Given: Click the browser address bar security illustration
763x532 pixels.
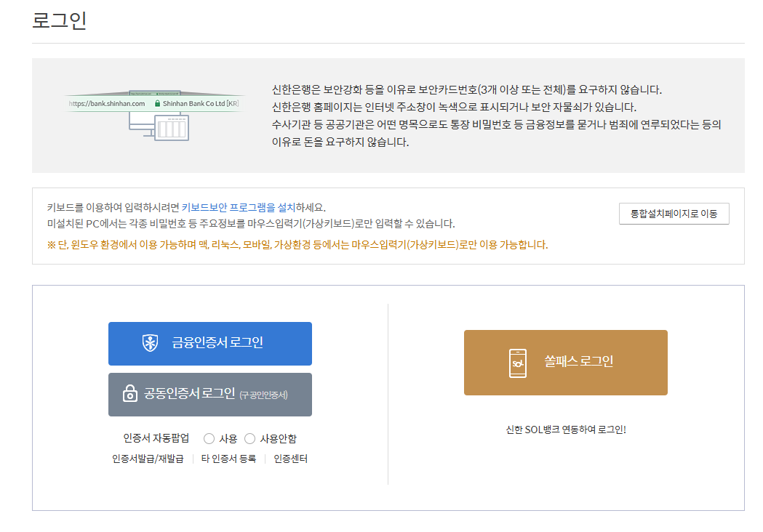Looking at the screenshot, I should tap(153, 116).
